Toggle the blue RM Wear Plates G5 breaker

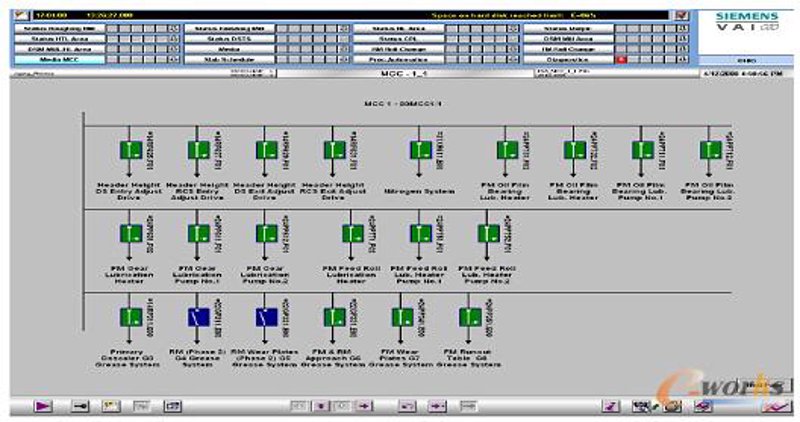pos(266,317)
